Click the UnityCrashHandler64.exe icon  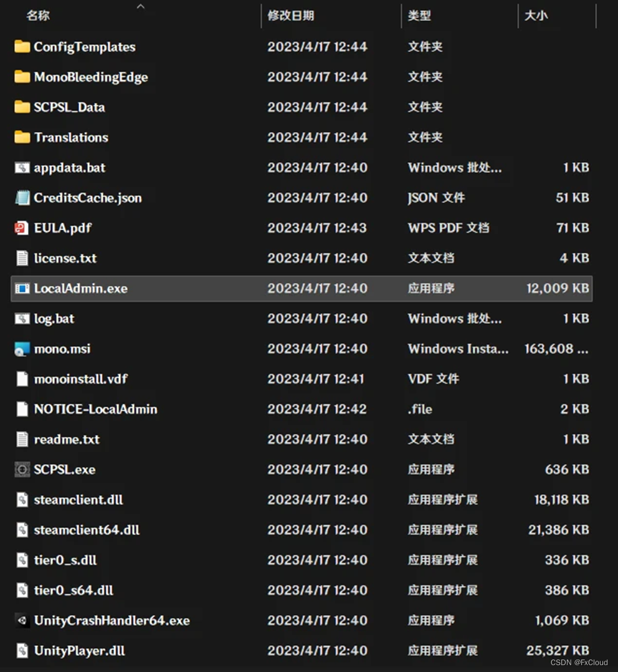(22, 621)
